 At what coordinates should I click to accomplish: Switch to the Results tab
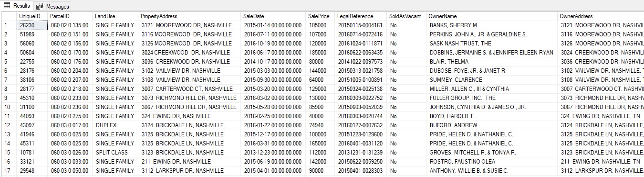pos(17,6)
